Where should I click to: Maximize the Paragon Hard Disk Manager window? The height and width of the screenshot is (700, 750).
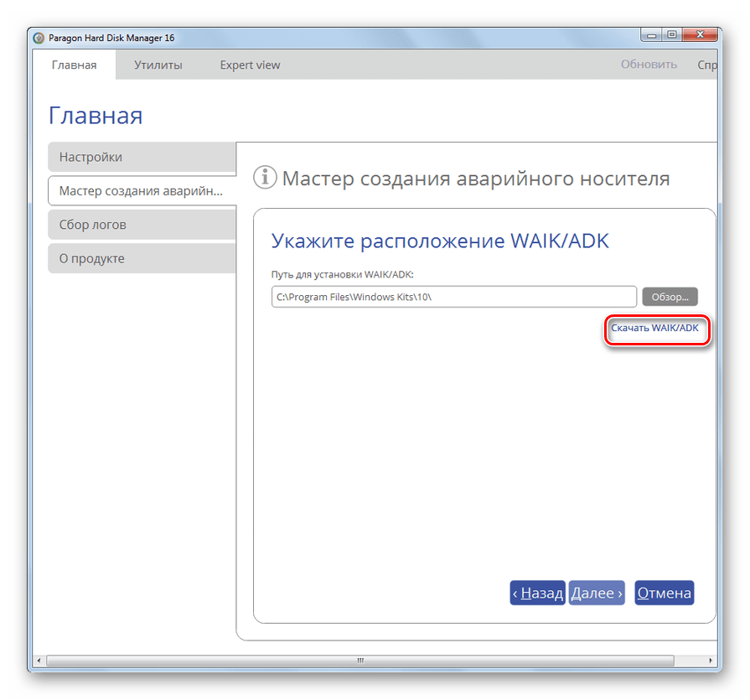pos(671,35)
